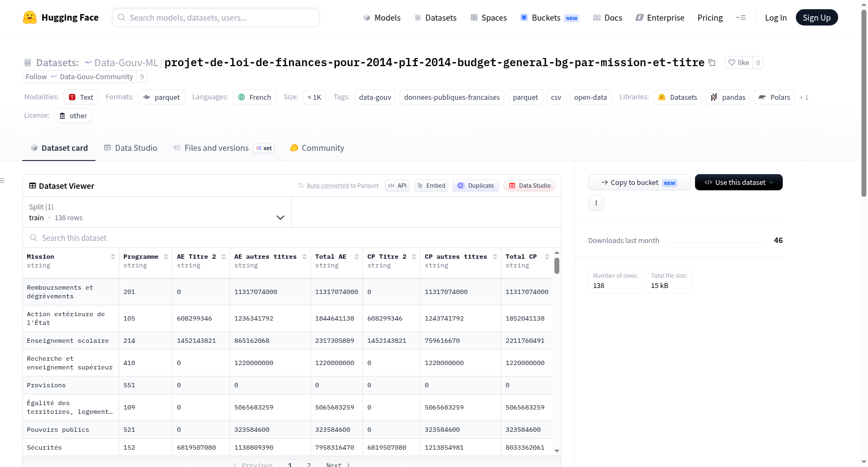Open the Community tab
This screenshot has width=868, height=467.
317,148
